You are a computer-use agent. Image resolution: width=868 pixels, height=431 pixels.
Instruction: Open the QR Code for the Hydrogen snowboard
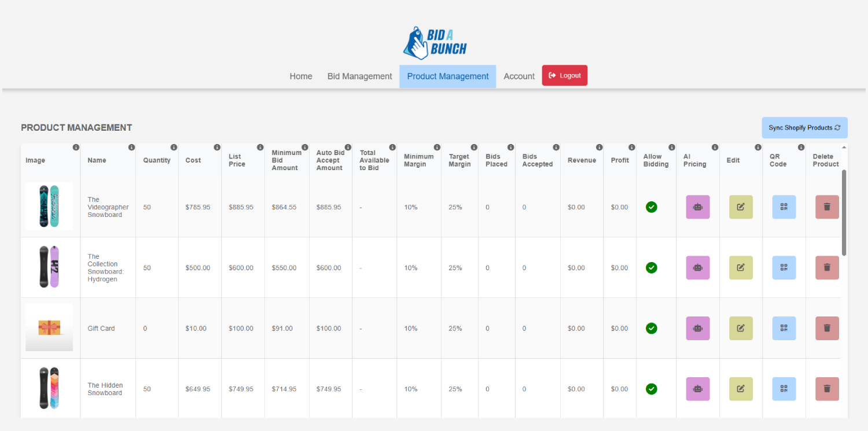784,267
